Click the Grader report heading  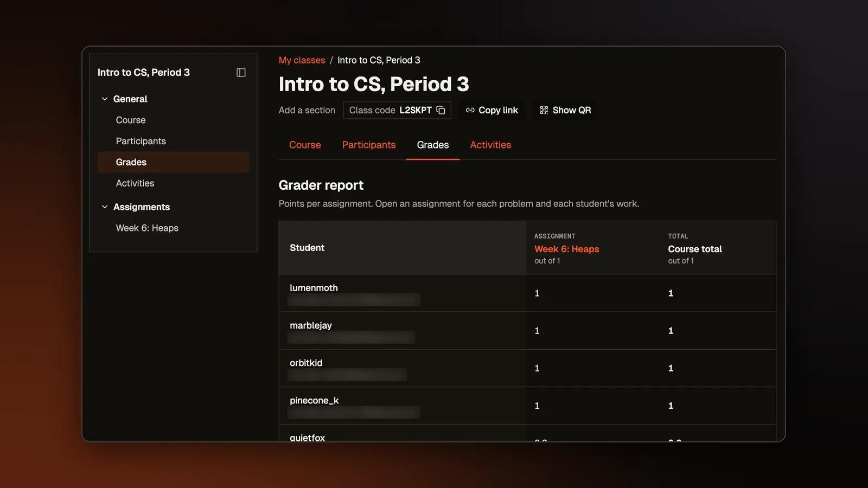(321, 185)
